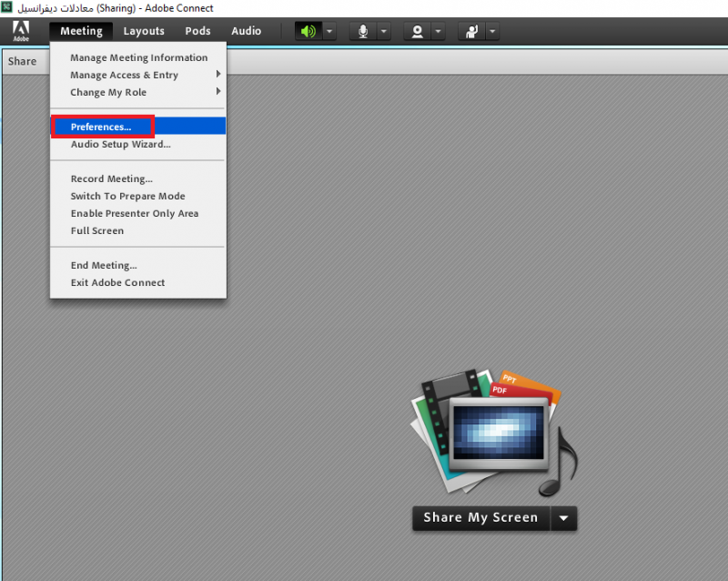Select Record Meeting from the menu

pyautogui.click(x=111, y=178)
